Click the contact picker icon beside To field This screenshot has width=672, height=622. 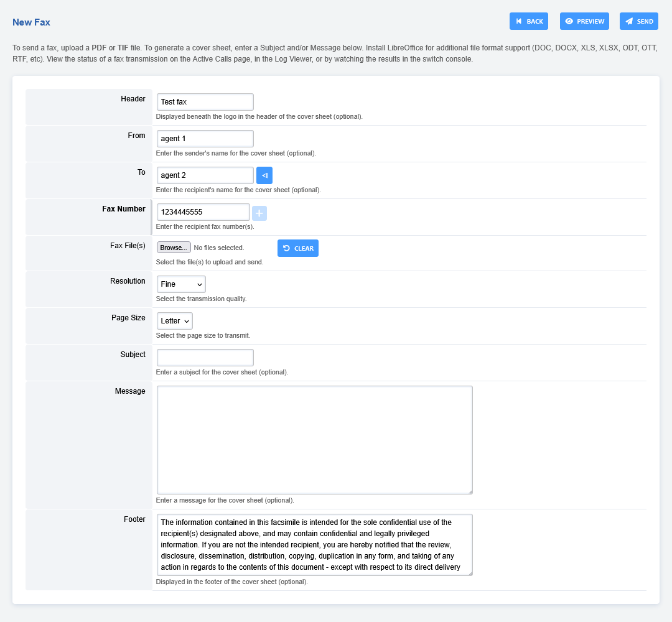(264, 175)
